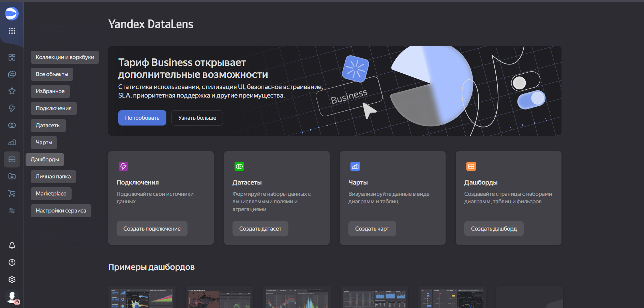The image size is (644, 308).
Task: Click the Узнать больше button
Action: pos(197,118)
